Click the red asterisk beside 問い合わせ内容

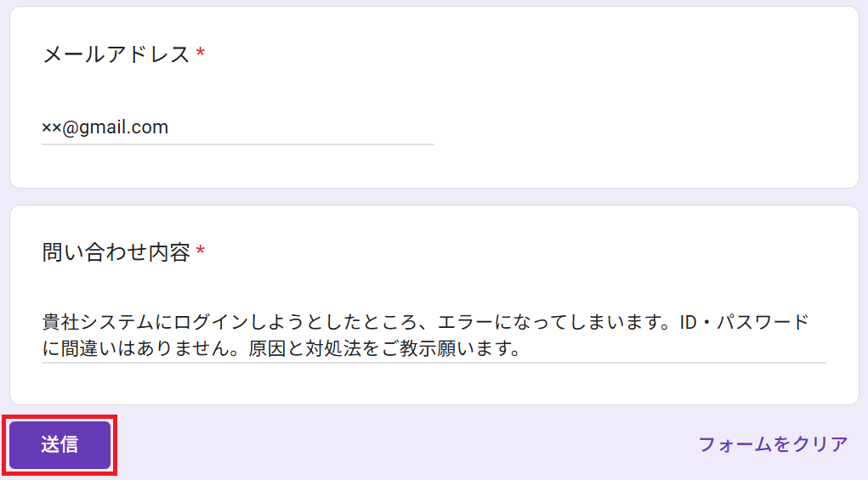point(201,251)
